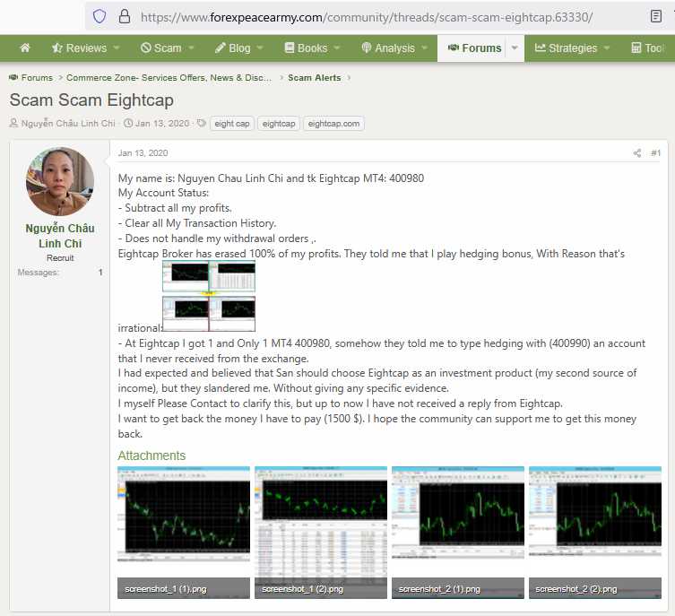
Task: Click the 'Attachments' heading
Action: tap(151, 455)
